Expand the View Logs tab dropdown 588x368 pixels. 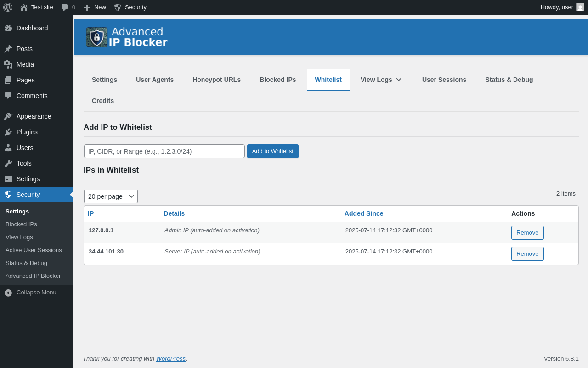[381, 80]
